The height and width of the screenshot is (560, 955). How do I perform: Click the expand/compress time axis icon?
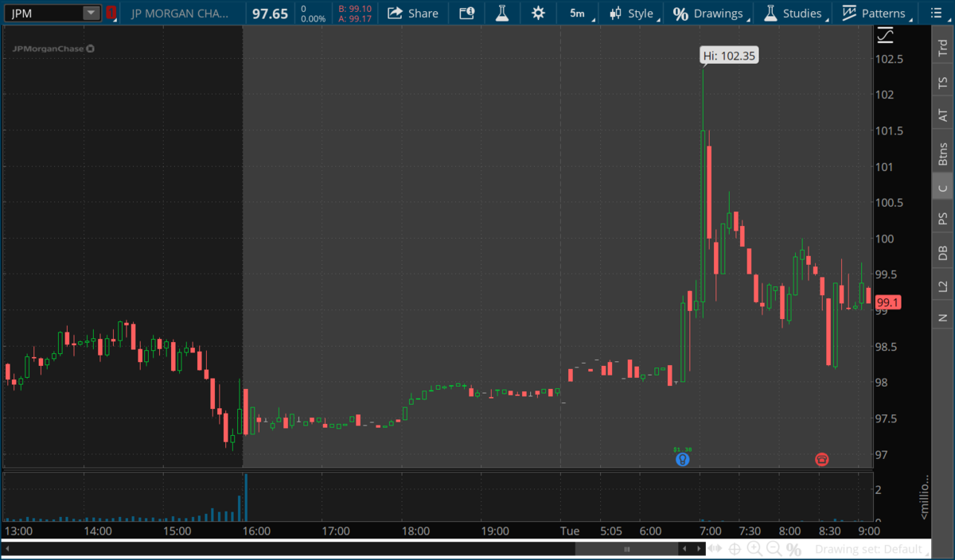tap(715, 549)
